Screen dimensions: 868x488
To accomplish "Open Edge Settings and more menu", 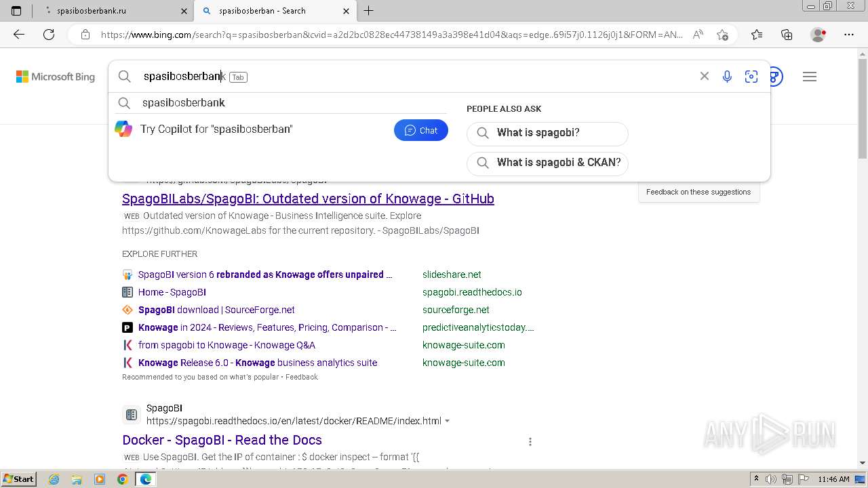I will [x=849, y=35].
